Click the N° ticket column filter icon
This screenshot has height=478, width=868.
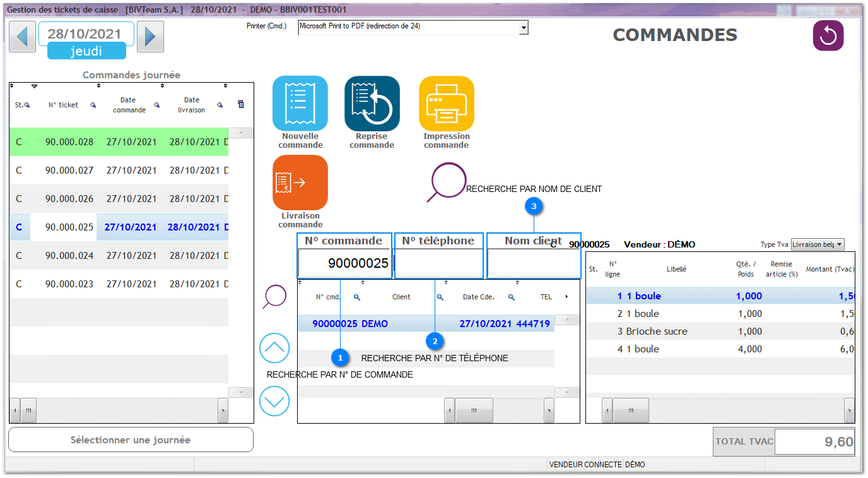(x=93, y=105)
